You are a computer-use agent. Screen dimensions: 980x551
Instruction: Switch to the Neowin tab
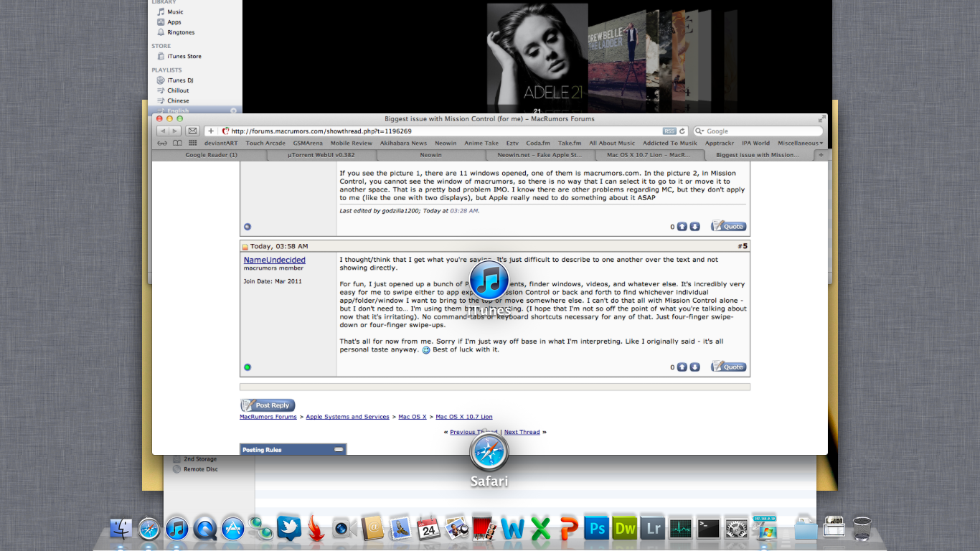(431, 154)
